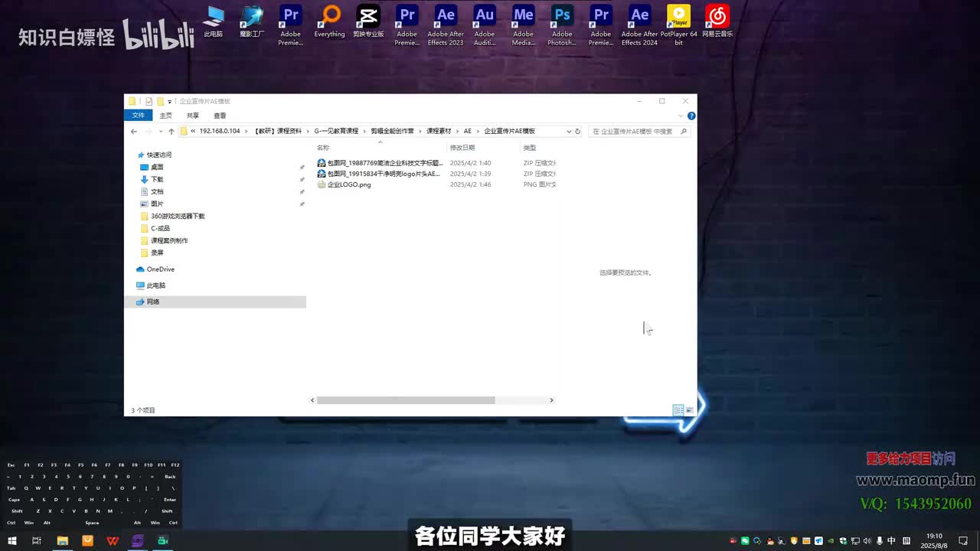Sort files by 类型 column header
This screenshot has height=551, width=980.
529,148
